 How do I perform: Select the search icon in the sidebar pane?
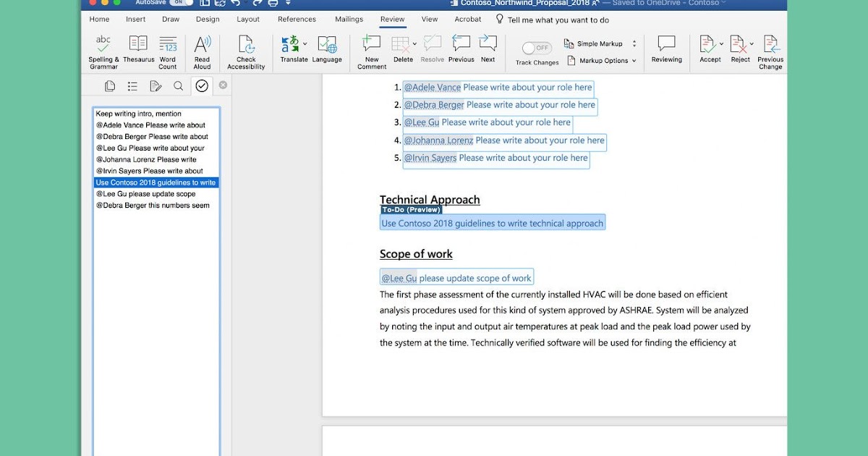click(x=178, y=85)
